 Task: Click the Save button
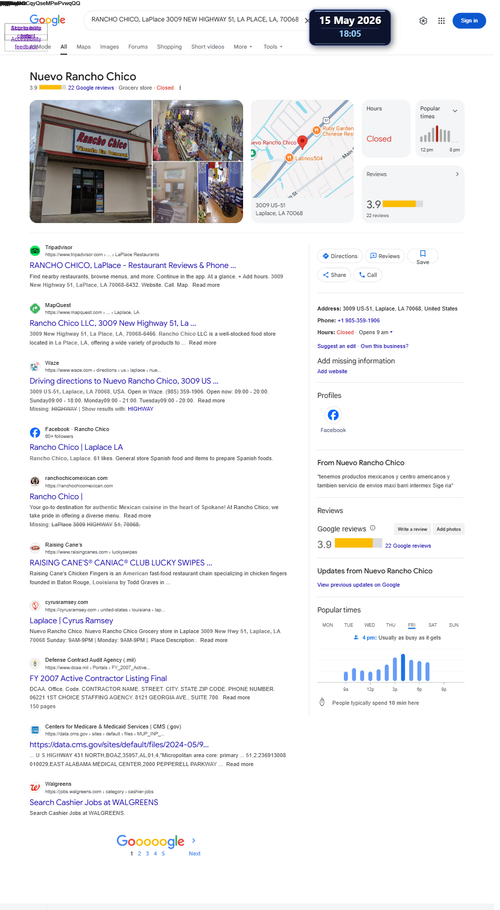[423, 257]
